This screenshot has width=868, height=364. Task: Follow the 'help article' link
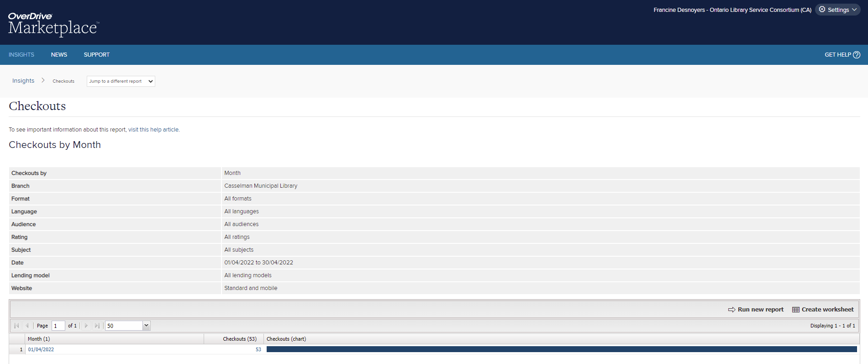click(x=164, y=130)
